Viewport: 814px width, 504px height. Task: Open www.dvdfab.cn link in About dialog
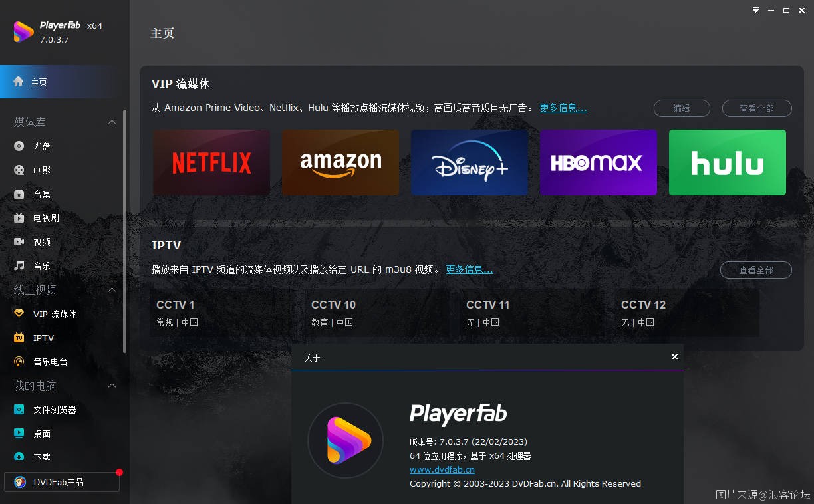pos(442,469)
